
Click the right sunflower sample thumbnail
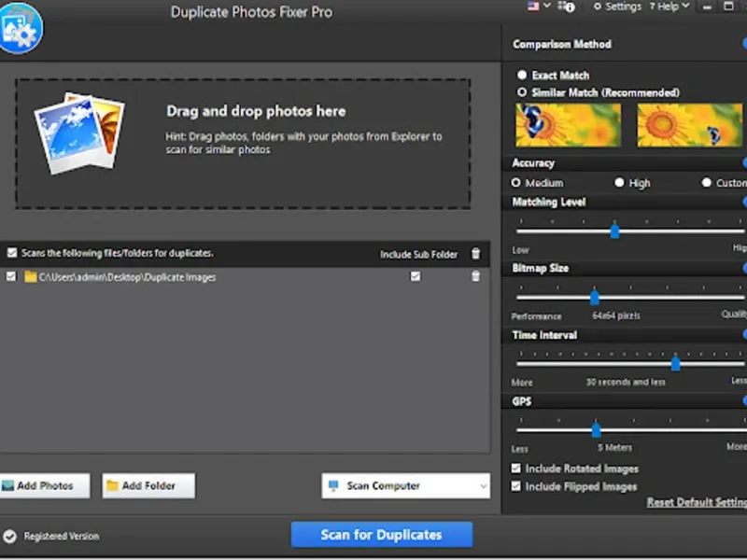click(x=690, y=125)
